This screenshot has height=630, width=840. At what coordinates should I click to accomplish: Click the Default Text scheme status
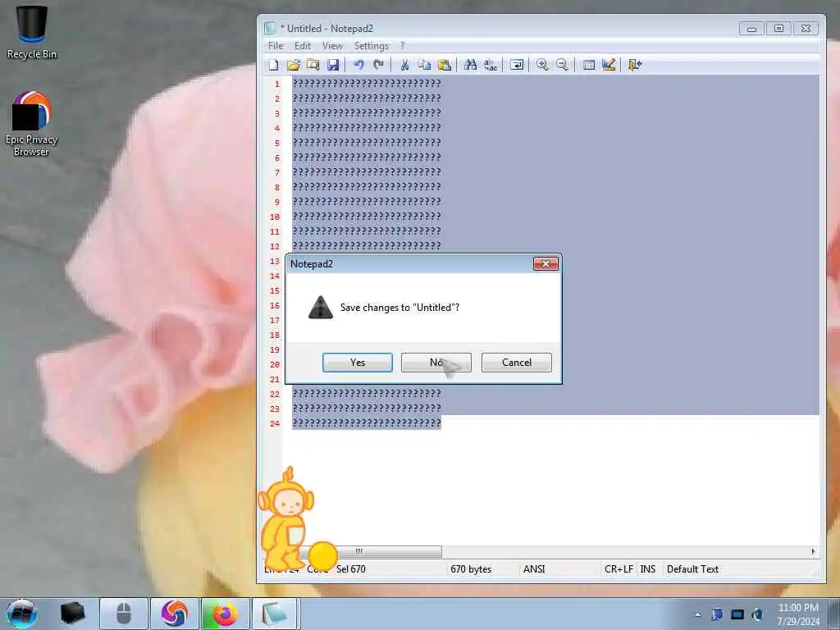coord(692,569)
